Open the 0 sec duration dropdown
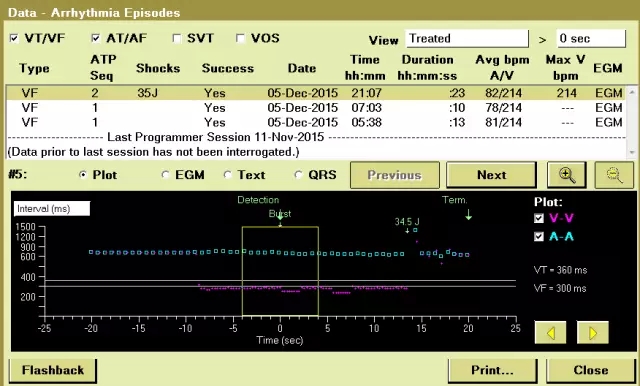This screenshot has width=640, height=386. click(591, 38)
